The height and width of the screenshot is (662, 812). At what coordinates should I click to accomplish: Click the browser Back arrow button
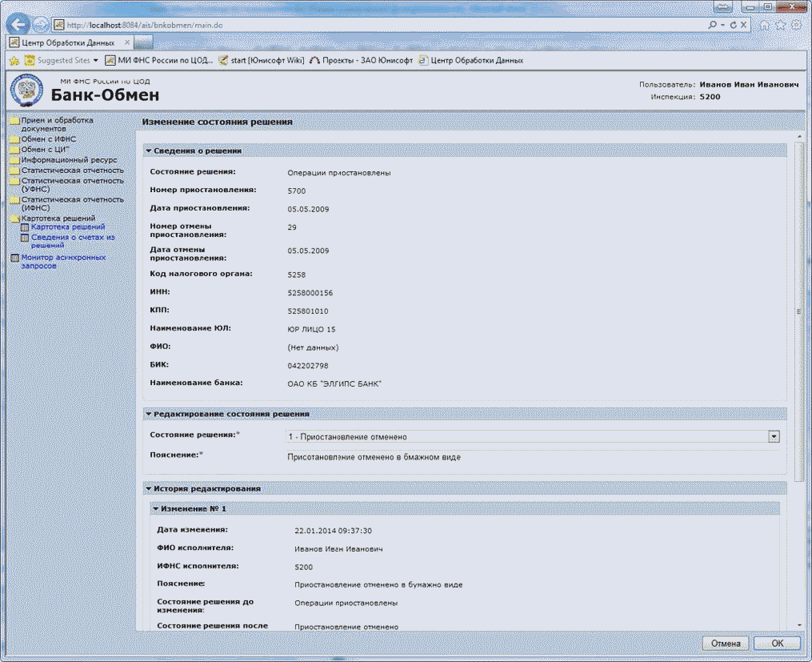pyautogui.click(x=19, y=24)
